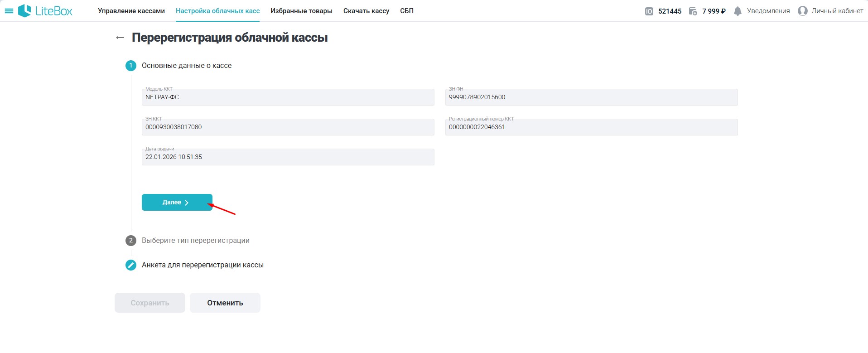Click the balance wallet icon

[x=693, y=11]
